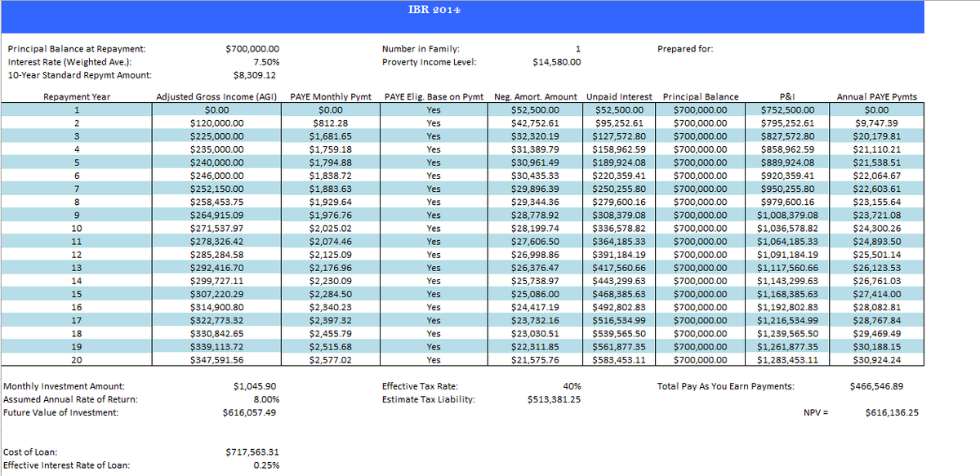Select effective interest rate of loan 0.25%
Image resolution: width=980 pixels, height=476 pixels.
(267, 465)
